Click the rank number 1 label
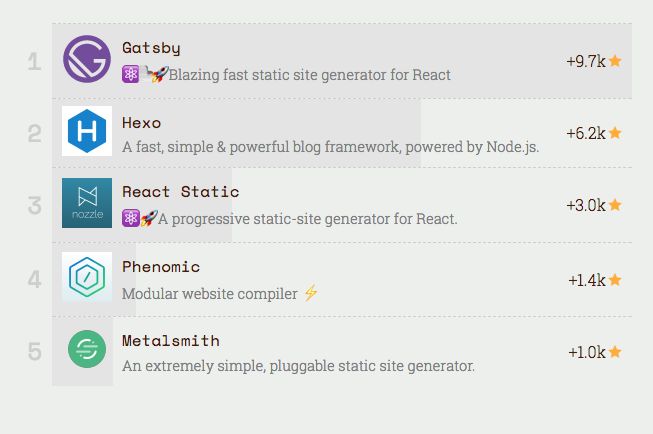The width and height of the screenshot is (653, 434). click(35, 62)
